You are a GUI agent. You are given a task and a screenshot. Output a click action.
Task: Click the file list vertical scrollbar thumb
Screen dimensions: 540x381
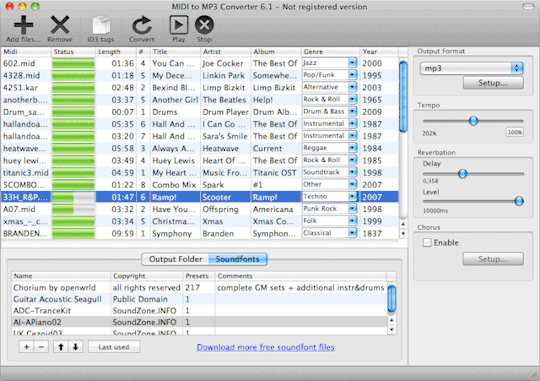[x=403, y=96]
